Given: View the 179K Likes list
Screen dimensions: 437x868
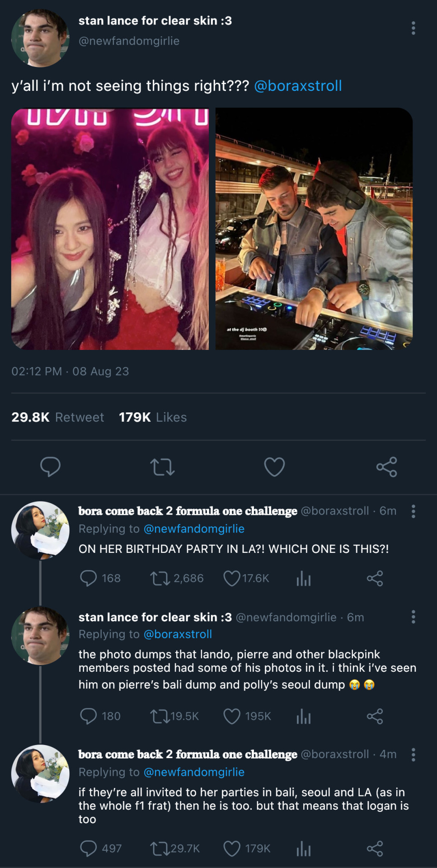Looking at the screenshot, I should [153, 417].
